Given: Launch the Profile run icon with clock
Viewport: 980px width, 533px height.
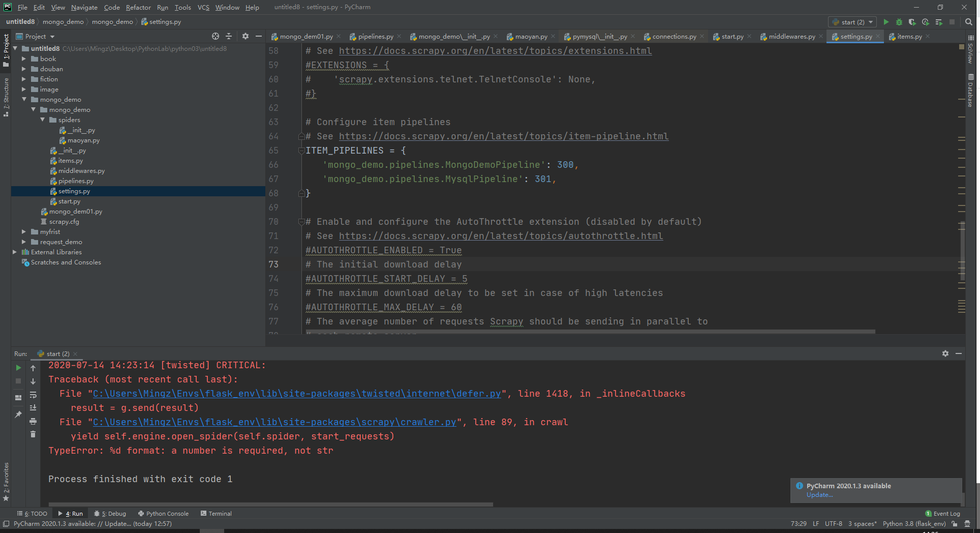Looking at the screenshot, I should [x=926, y=22].
